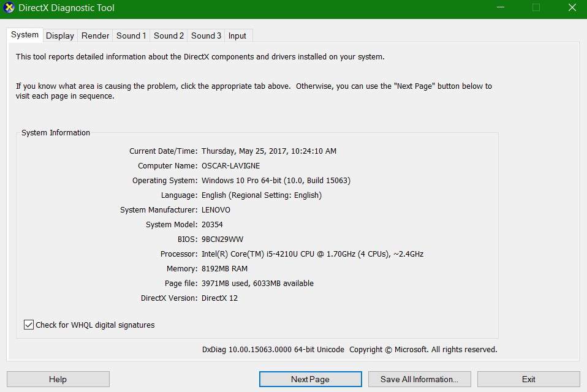Image resolution: width=587 pixels, height=392 pixels.
Task: Select the Sound 1 tab
Action: (131, 36)
